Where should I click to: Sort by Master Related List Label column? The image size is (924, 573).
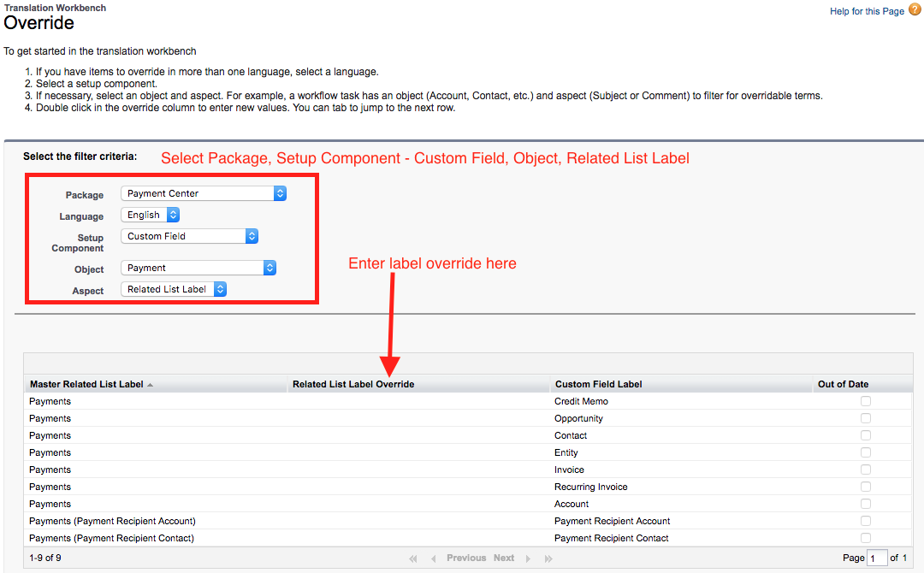[x=86, y=384]
